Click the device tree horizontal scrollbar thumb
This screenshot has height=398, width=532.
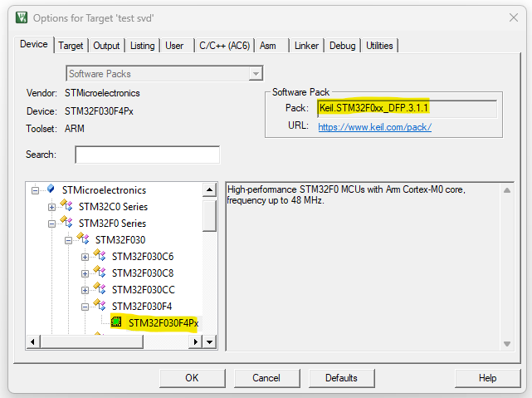click(x=91, y=342)
